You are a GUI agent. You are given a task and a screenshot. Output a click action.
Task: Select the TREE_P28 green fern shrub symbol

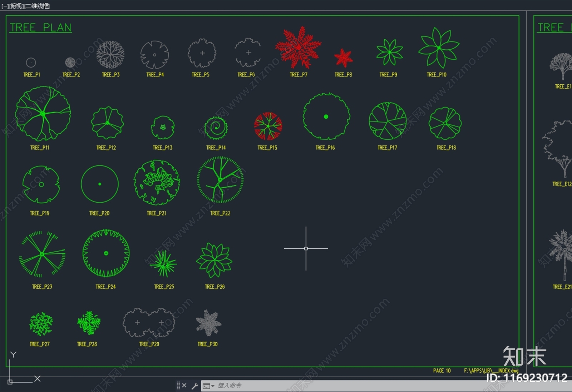click(89, 323)
